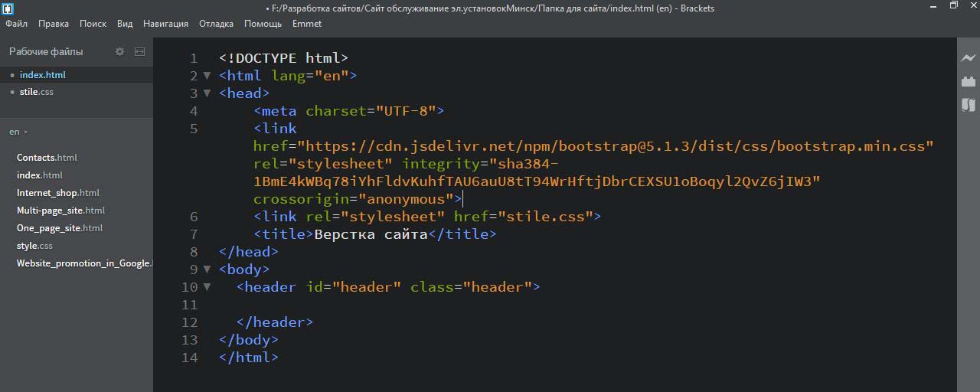The width and height of the screenshot is (980, 392).
Task: Click the Brackets app icon in title bar
Action: tap(8, 8)
